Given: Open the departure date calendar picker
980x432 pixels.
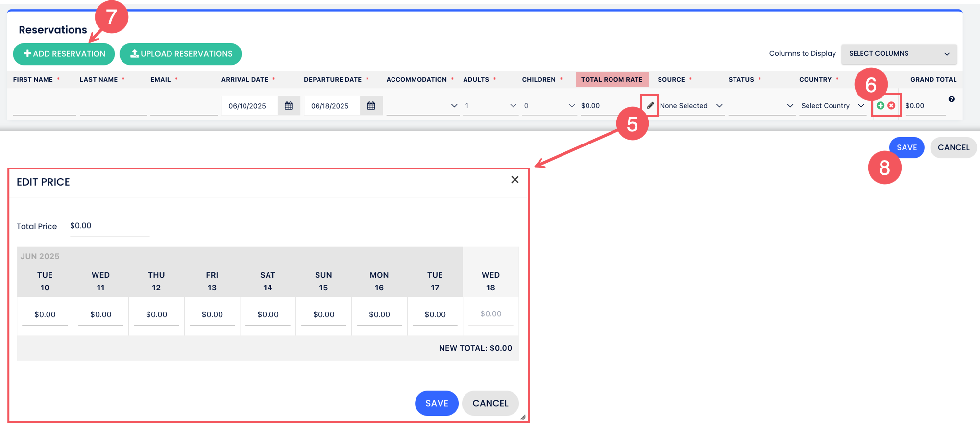Looking at the screenshot, I should tap(371, 106).
